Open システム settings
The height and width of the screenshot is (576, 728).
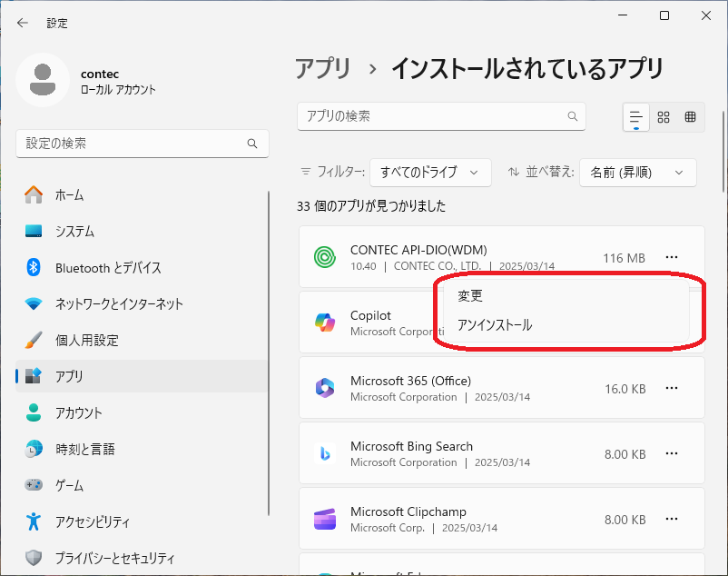142,232
